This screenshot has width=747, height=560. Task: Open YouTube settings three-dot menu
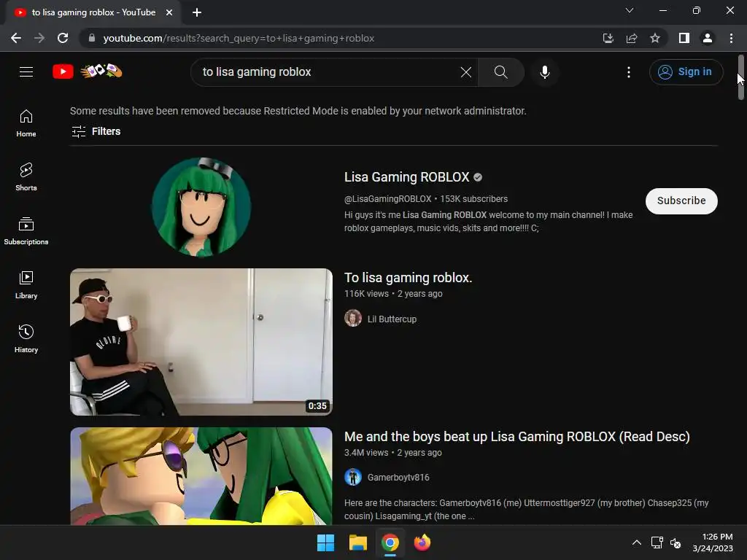[x=628, y=72]
